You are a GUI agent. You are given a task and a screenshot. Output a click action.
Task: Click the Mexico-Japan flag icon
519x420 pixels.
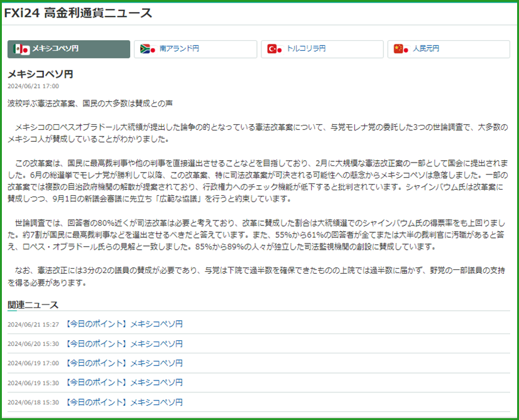[x=21, y=49]
